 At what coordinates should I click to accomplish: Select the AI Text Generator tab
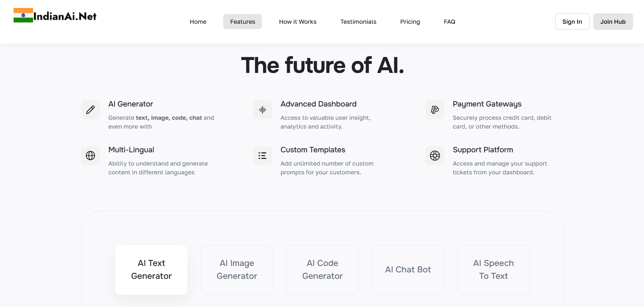pos(151,270)
